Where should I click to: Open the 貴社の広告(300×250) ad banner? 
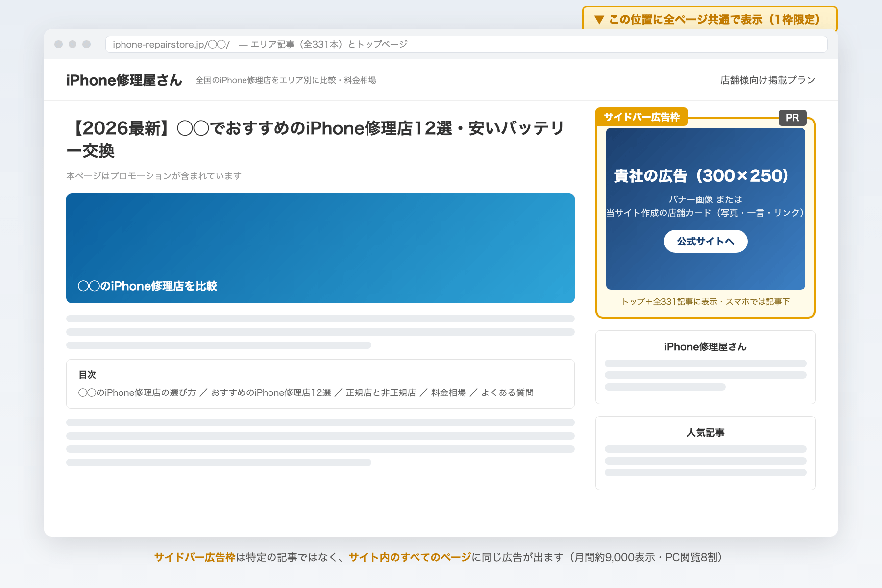click(706, 209)
